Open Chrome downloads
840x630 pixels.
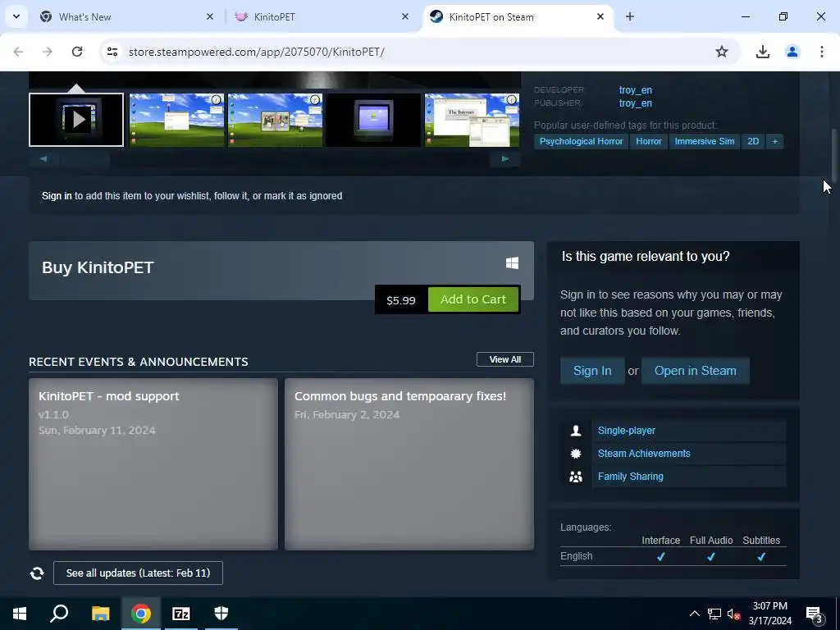[763, 52]
